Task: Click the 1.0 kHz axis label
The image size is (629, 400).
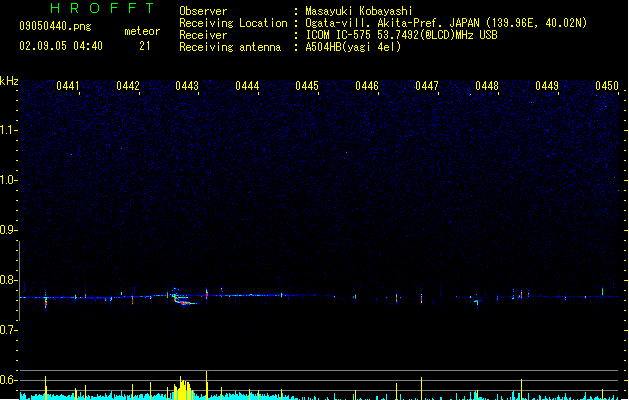Action: [x=8, y=180]
